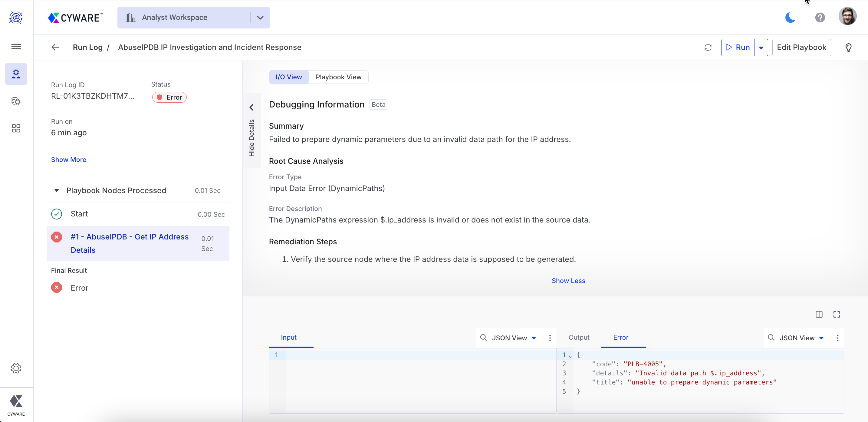The image size is (868, 422).
Task: Open the Input panel JSON View dropdown
Action: (x=514, y=338)
